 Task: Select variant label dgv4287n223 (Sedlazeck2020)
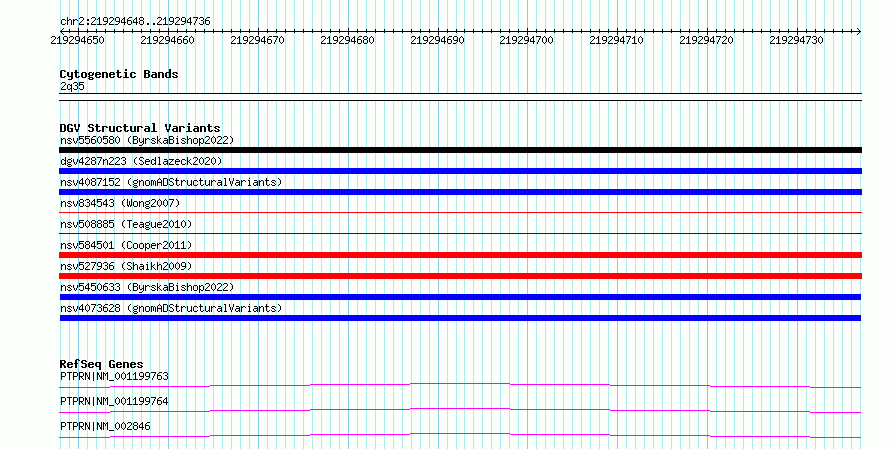[x=141, y=161]
